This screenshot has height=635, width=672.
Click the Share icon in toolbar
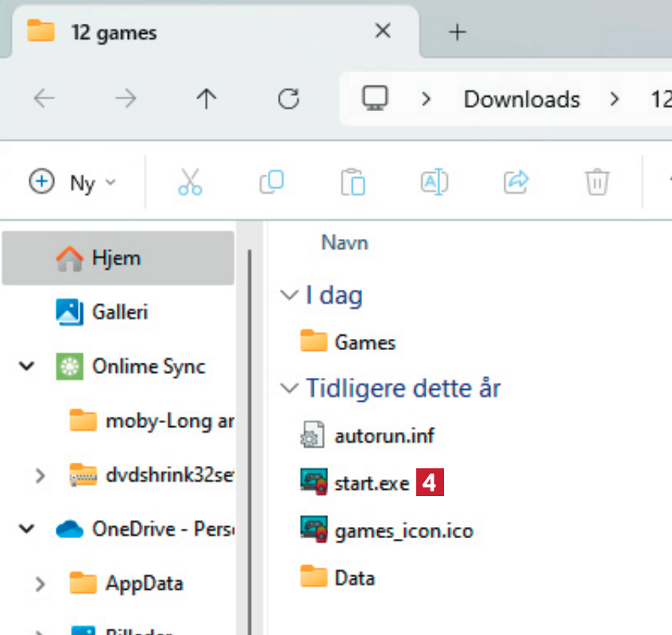click(x=516, y=183)
